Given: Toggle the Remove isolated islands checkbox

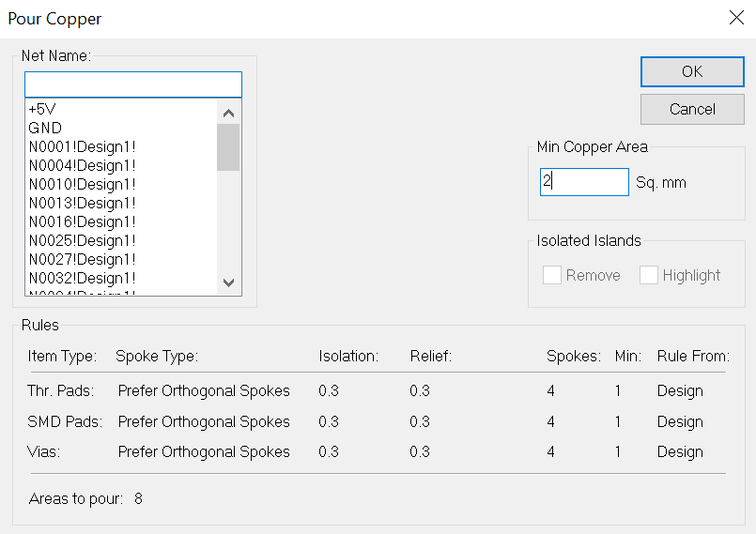Looking at the screenshot, I should click(x=552, y=275).
